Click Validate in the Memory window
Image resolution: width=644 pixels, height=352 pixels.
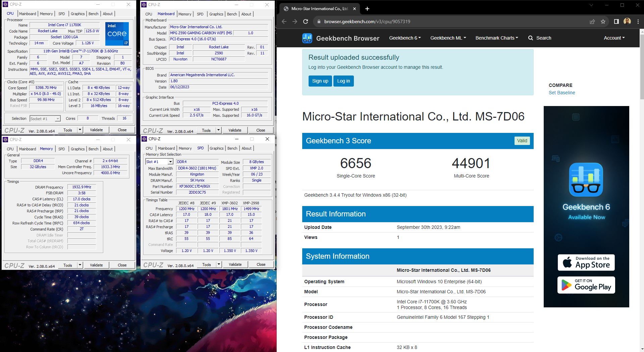(x=96, y=265)
